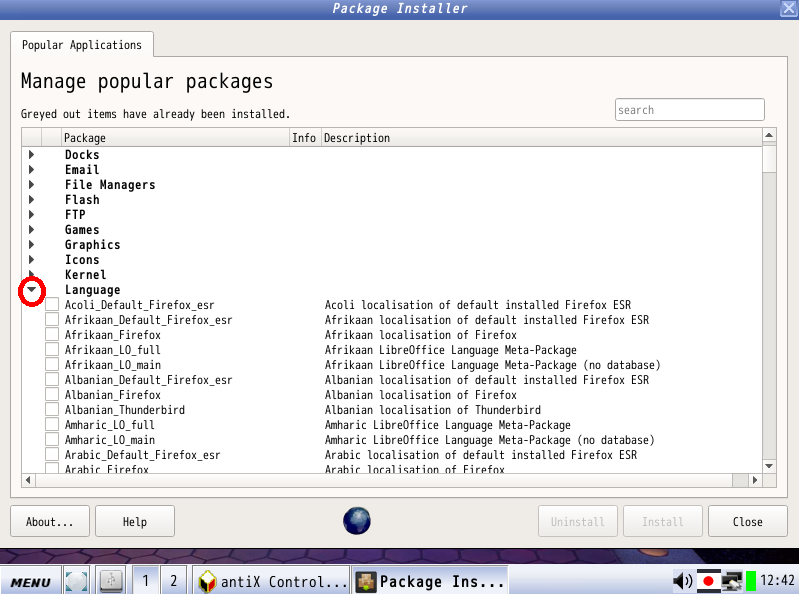Click the Close button

tap(748, 521)
